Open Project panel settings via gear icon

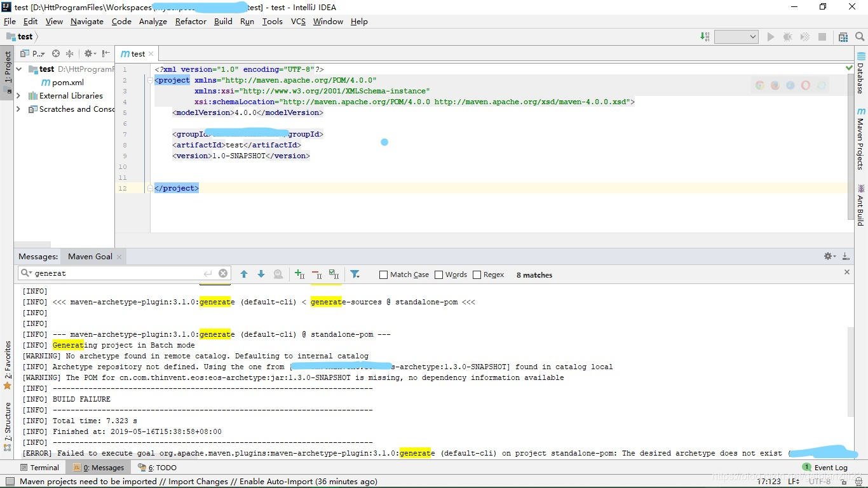89,53
